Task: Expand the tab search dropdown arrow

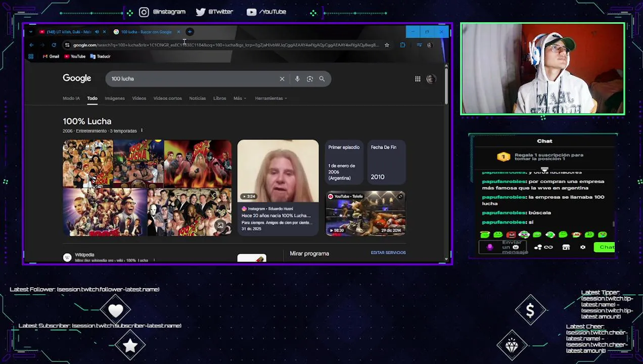Action: pos(31,32)
